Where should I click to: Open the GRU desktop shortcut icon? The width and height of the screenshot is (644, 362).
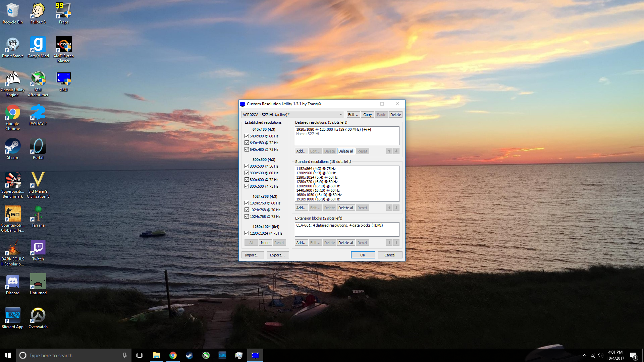(x=63, y=79)
